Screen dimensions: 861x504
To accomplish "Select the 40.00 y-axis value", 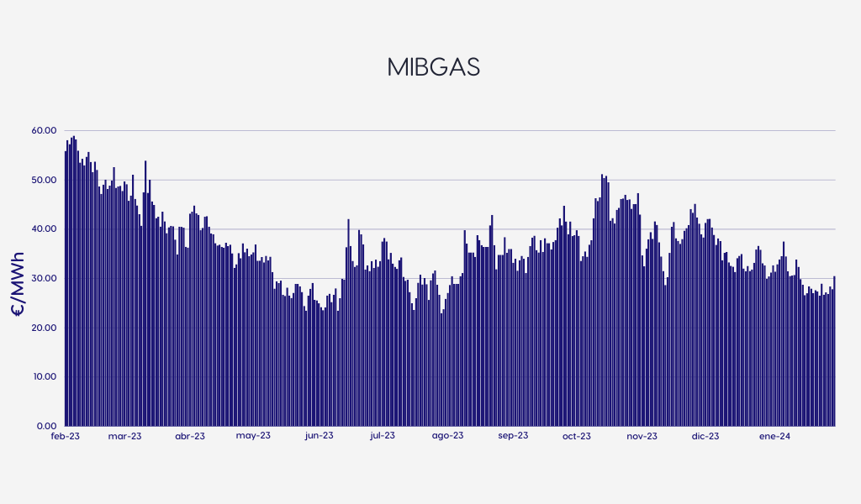I will click(x=44, y=229).
